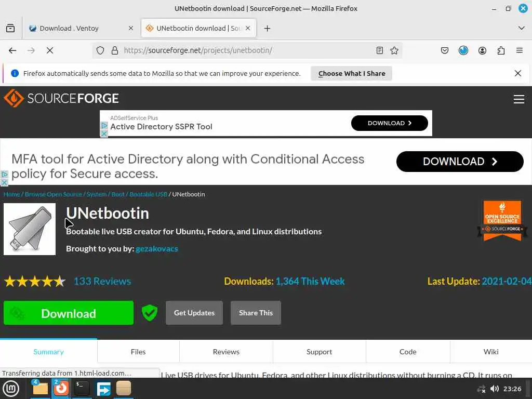This screenshot has height=399, width=532.
Task: Close the Download . Ventoy tab
Action: point(131,28)
